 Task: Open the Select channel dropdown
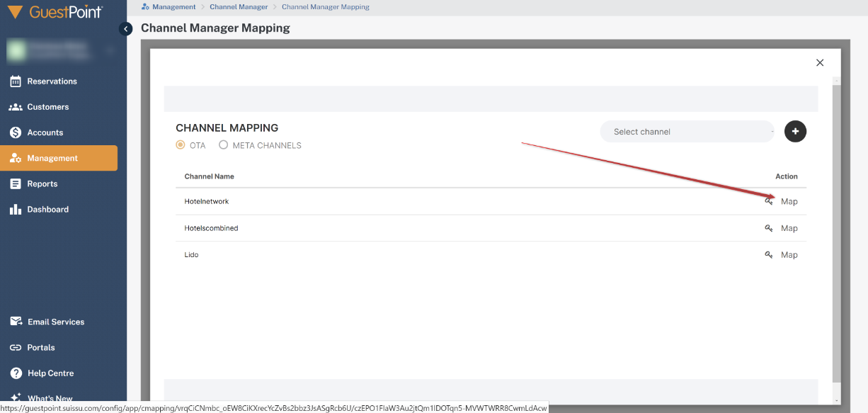pos(686,132)
